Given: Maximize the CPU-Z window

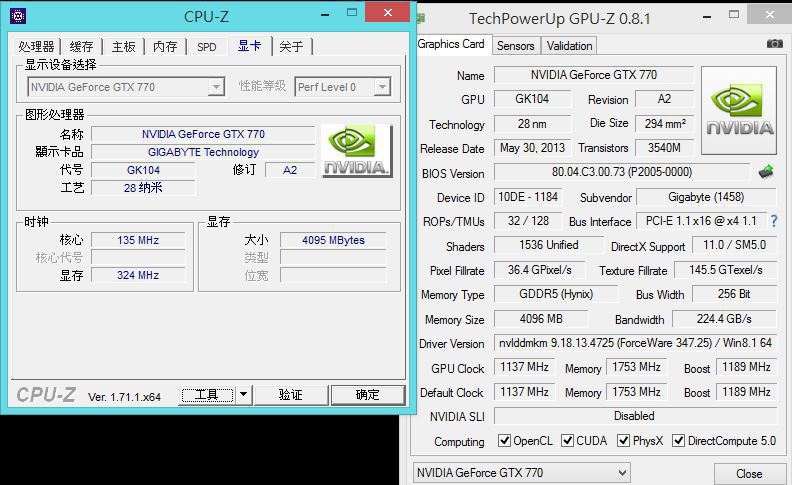Looking at the screenshot, I should coord(352,13).
